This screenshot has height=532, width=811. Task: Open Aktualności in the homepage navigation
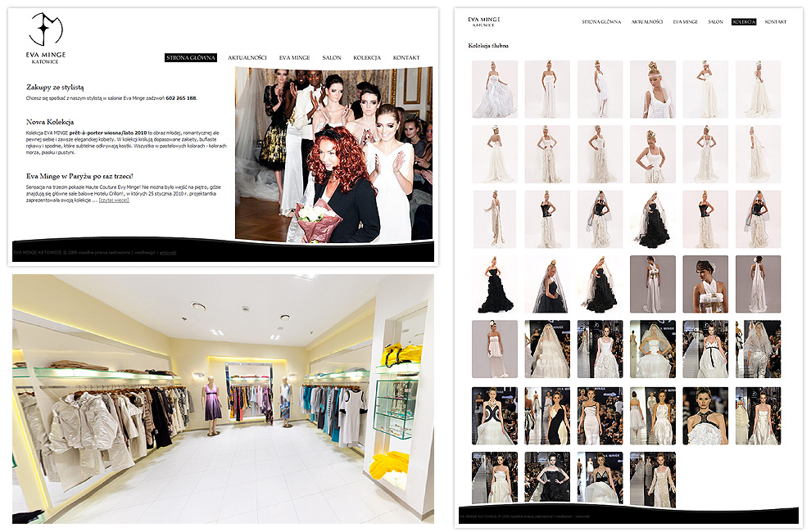click(x=247, y=58)
